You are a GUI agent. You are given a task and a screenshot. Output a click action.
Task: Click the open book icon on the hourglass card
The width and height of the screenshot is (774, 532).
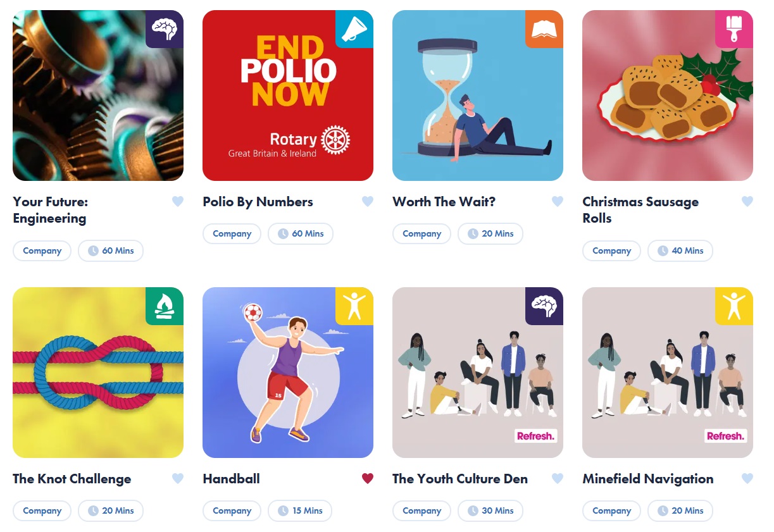544,29
